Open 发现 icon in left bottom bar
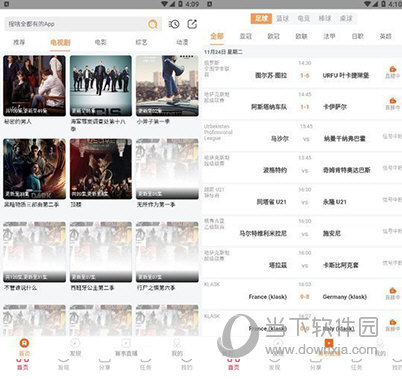Screen dimensions: 402x379 (75, 343)
